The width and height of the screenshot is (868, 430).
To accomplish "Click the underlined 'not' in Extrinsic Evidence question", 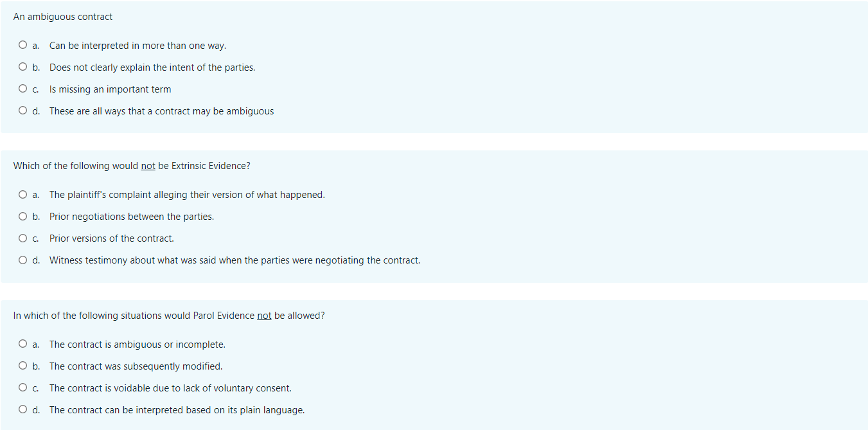I will point(148,165).
